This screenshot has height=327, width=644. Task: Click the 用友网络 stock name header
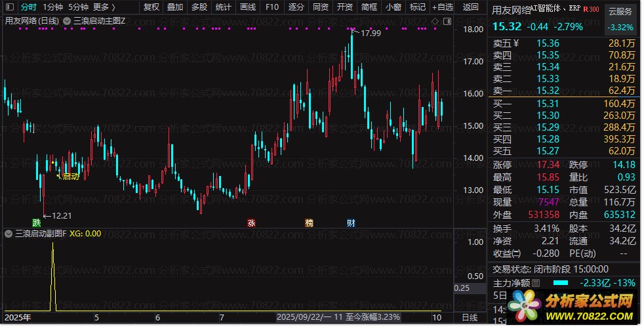(511, 11)
